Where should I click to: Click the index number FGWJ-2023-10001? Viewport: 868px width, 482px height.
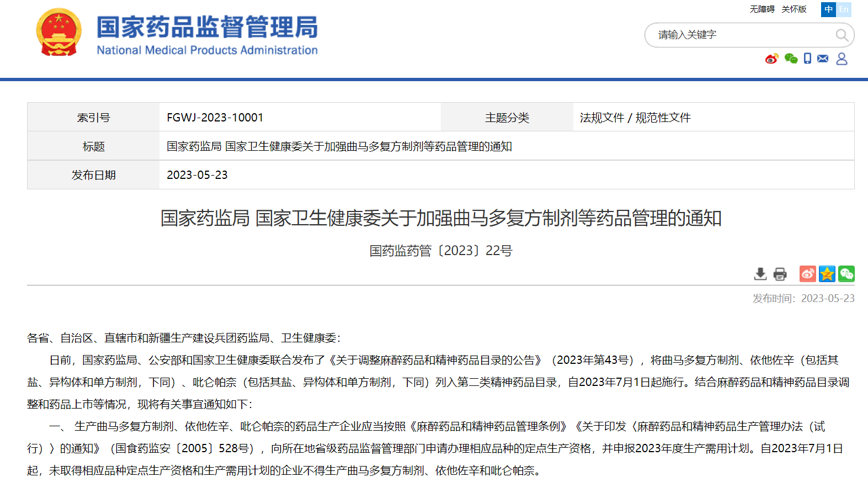click(x=215, y=118)
